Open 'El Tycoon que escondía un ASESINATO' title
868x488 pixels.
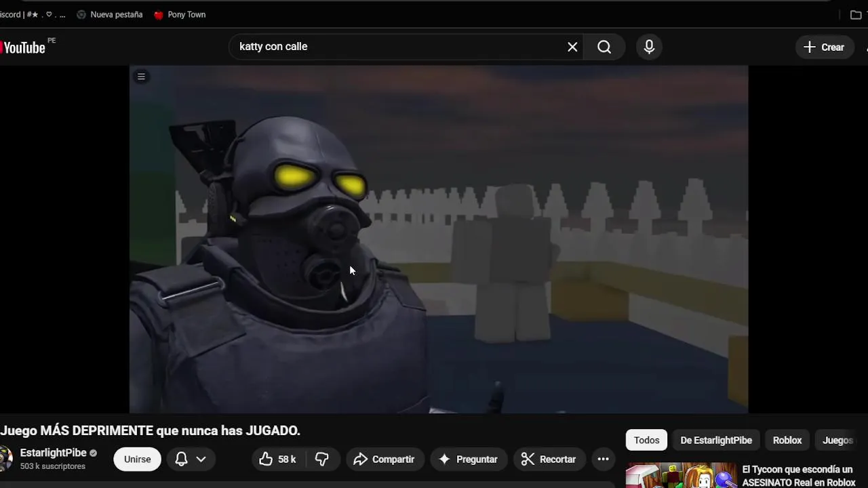(799, 476)
